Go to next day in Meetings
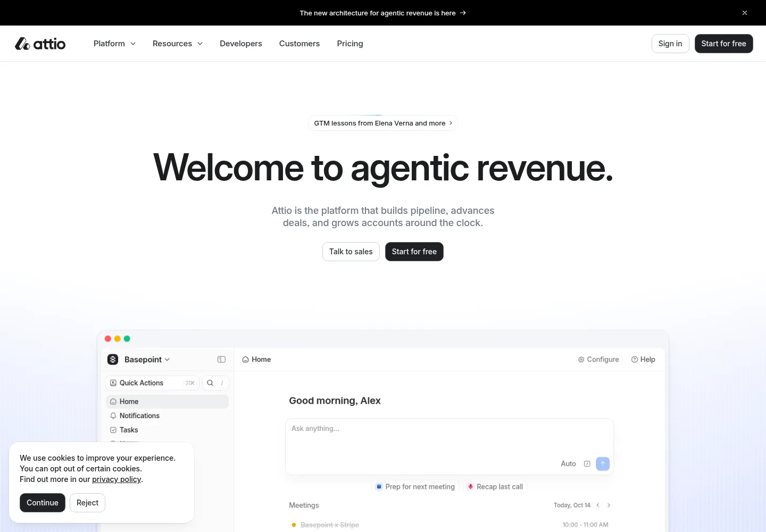Viewport: 766px width, 532px height. pos(609,505)
